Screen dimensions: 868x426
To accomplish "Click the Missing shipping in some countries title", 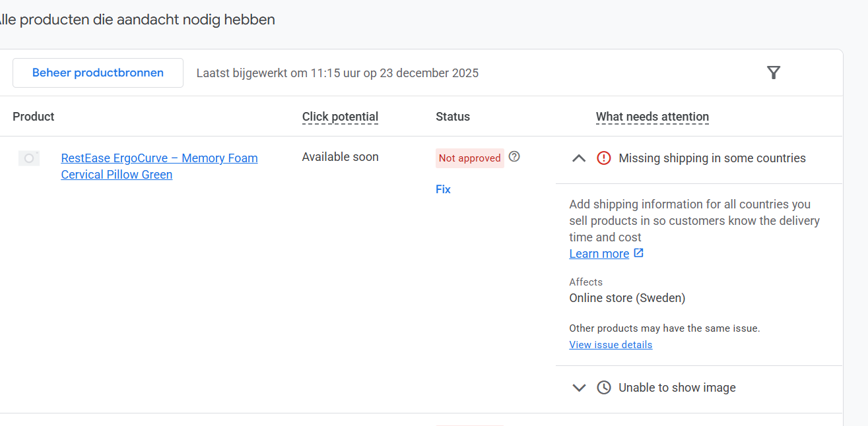I will (712, 158).
